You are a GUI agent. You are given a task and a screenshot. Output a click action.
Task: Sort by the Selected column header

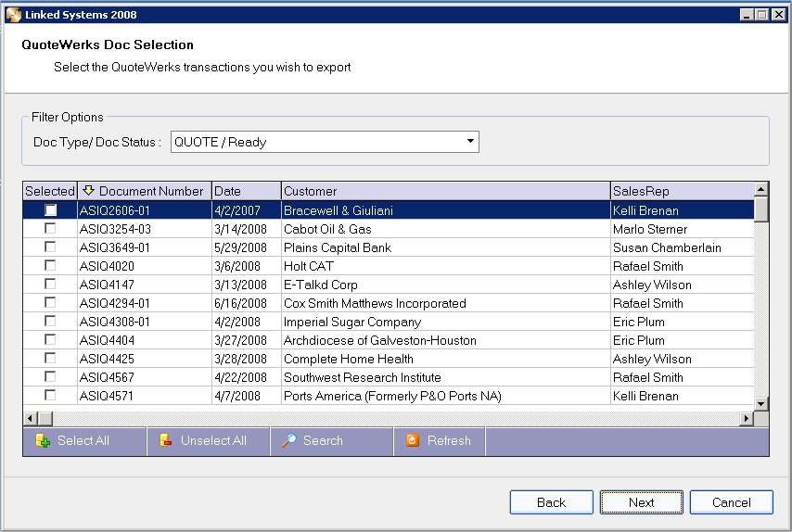[50, 191]
